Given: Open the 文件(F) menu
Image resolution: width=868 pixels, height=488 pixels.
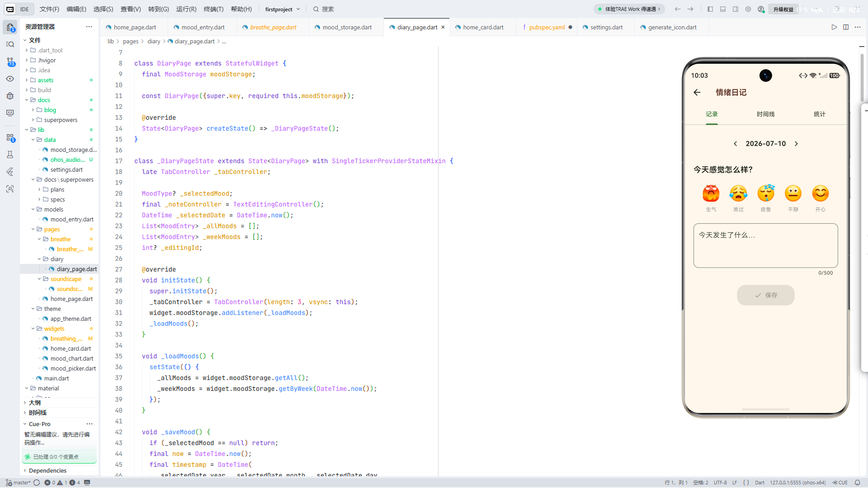Looking at the screenshot, I should (49, 9).
